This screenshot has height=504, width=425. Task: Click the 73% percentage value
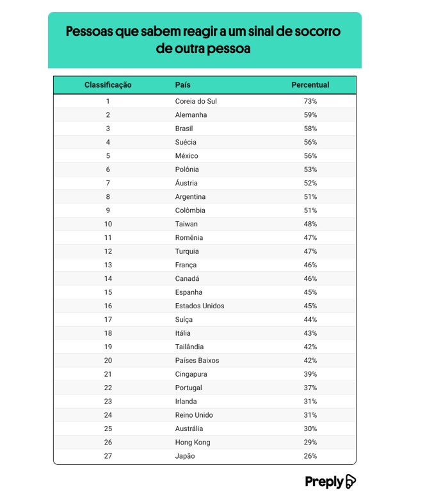pos(310,101)
